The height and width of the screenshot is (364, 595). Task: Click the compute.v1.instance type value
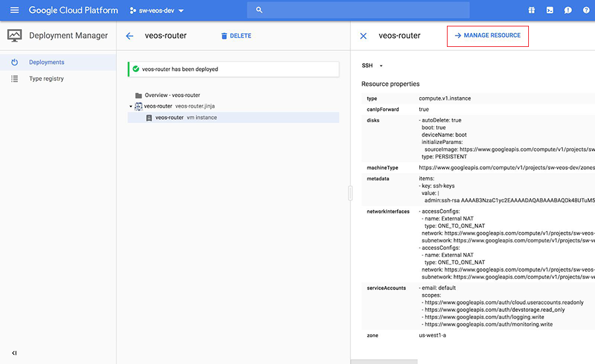coord(445,98)
